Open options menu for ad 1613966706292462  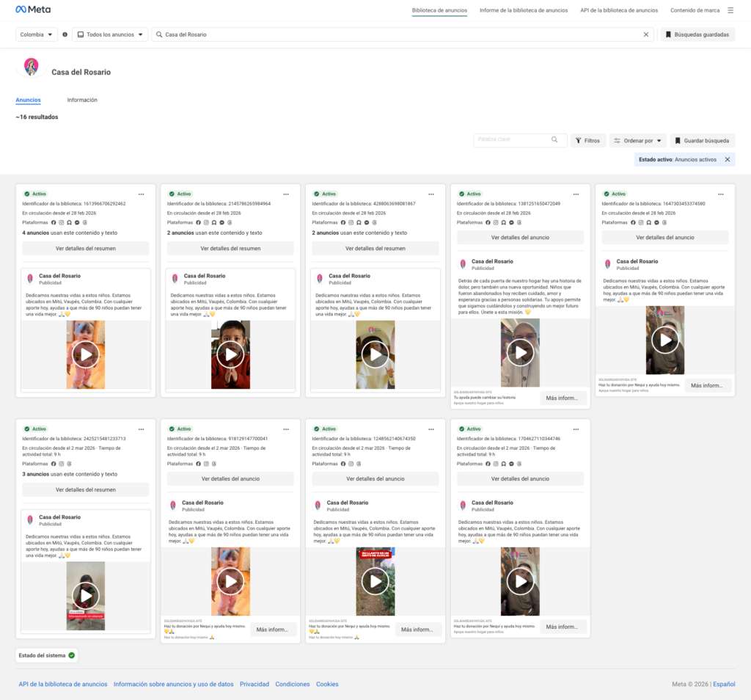click(142, 194)
